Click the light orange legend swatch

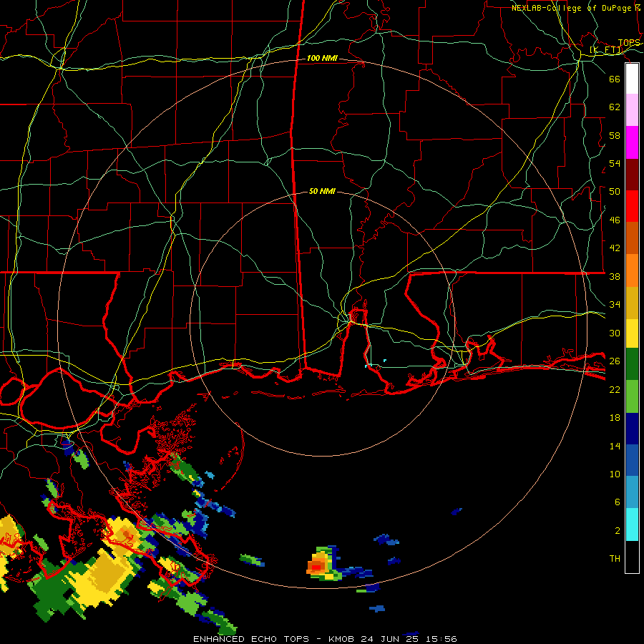tap(632, 270)
